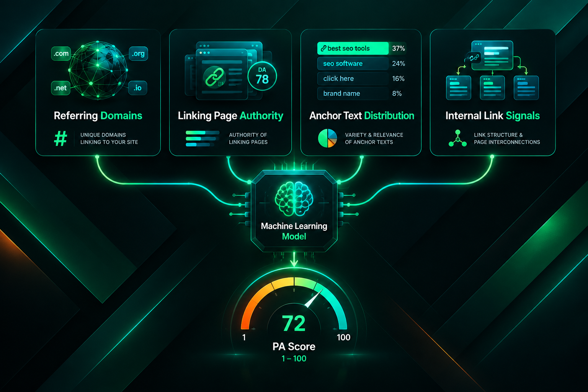Click the node graph icon beside Link Structure
The width and height of the screenshot is (588, 392).
[457, 138]
